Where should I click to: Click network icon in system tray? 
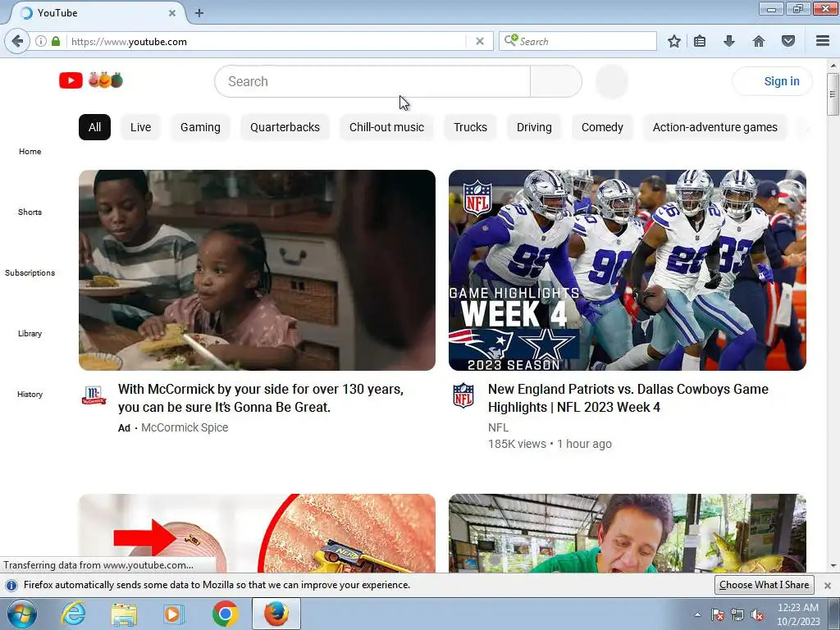coord(737,614)
